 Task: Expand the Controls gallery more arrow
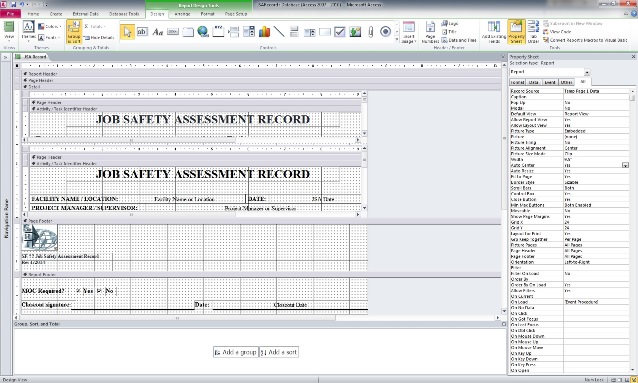coord(397,40)
